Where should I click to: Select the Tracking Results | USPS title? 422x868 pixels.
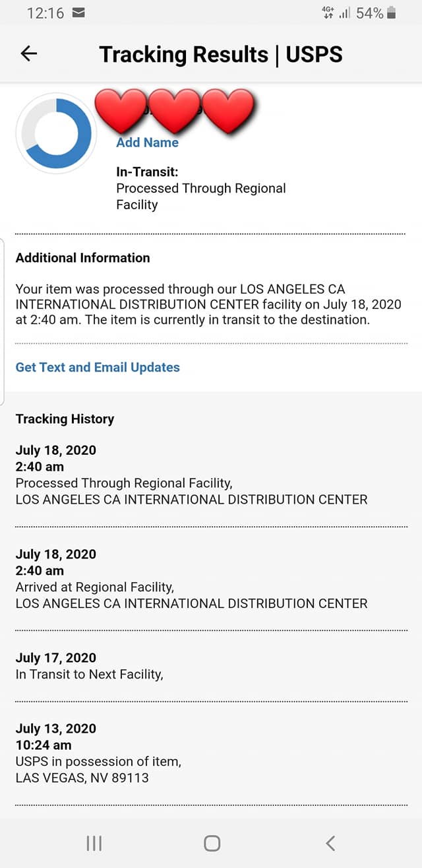221,54
